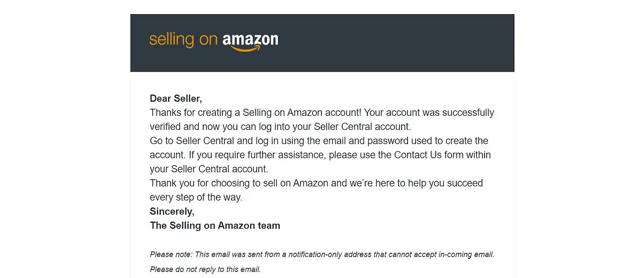Viewport: 644px width, 278px height.
Task: Click the orange "selling on" logo text
Action: coord(183,40)
